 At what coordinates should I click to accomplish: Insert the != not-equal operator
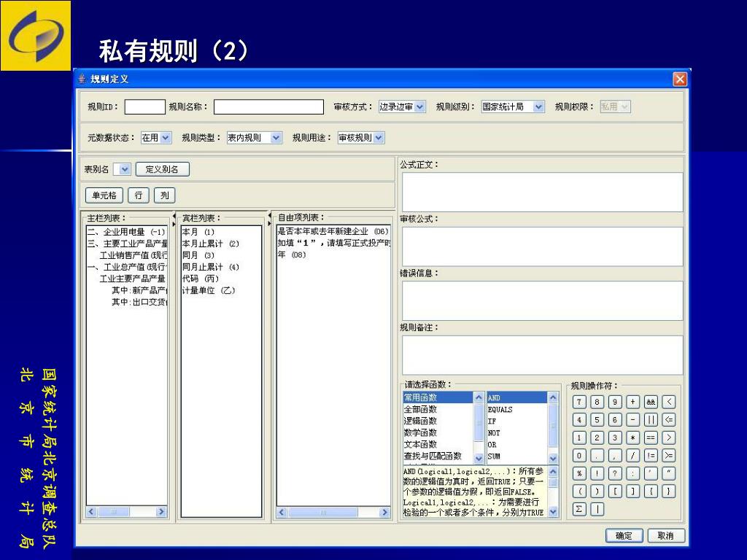point(651,456)
